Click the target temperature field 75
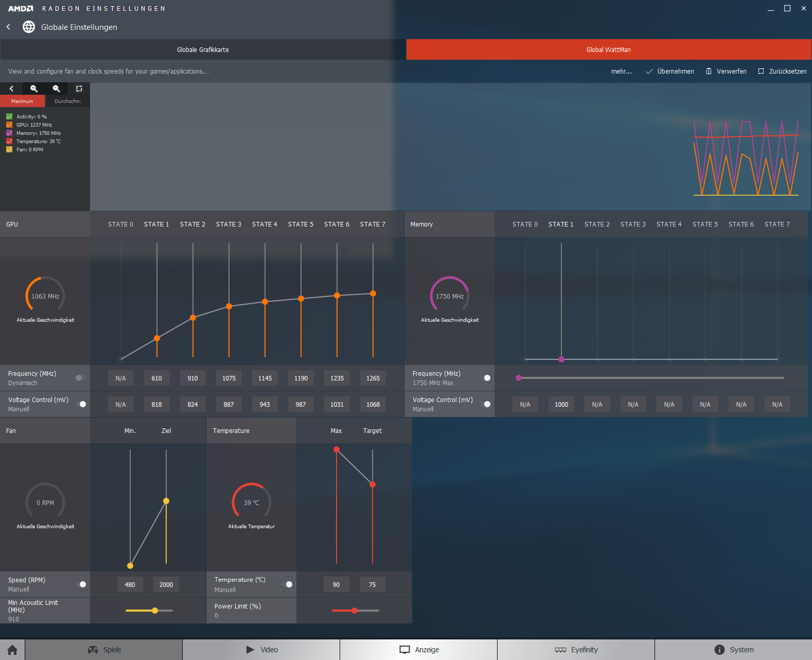This screenshot has height=660, width=812. click(x=373, y=584)
